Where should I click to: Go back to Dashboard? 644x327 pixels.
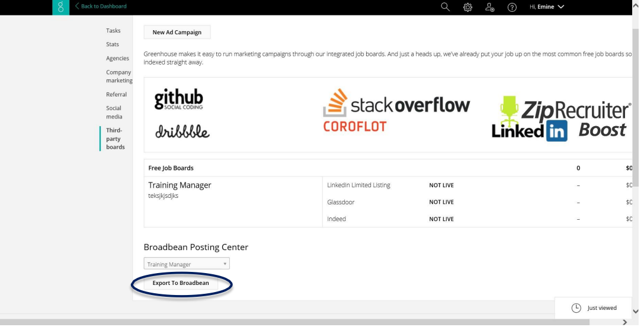(x=101, y=6)
